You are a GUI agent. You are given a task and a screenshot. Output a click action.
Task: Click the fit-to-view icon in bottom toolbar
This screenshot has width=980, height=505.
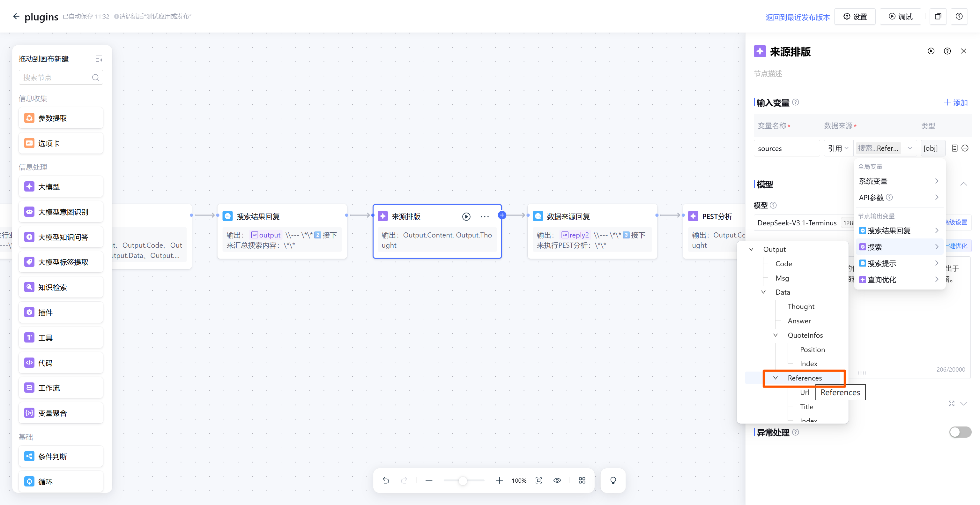click(539, 481)
